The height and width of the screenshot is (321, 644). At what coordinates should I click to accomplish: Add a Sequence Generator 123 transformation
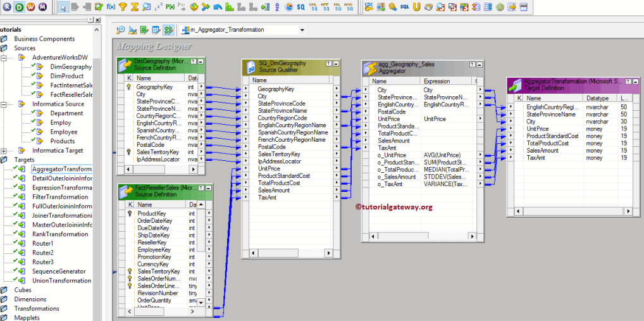click(x=158, y=6)
